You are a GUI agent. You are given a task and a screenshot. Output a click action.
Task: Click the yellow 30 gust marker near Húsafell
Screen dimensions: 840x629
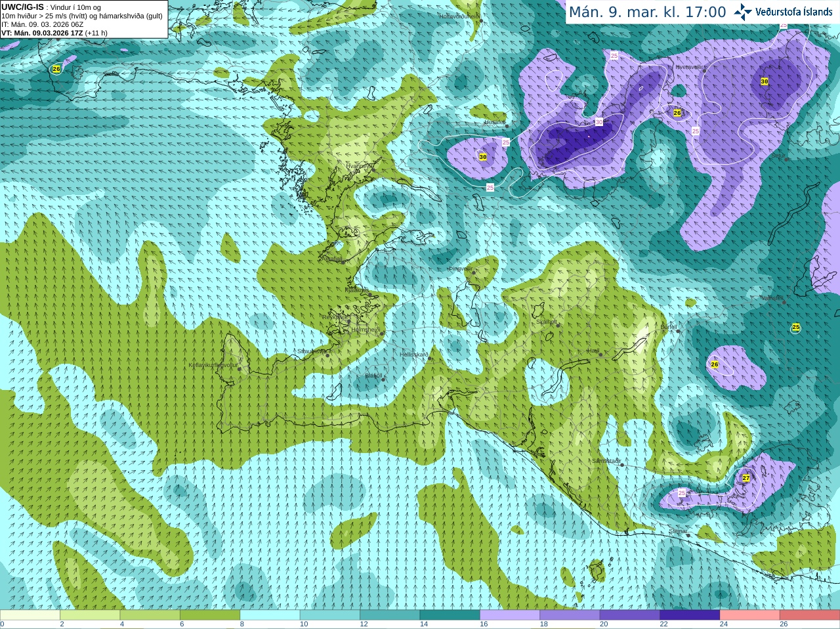pyautogui.click(x=483, y=157)
